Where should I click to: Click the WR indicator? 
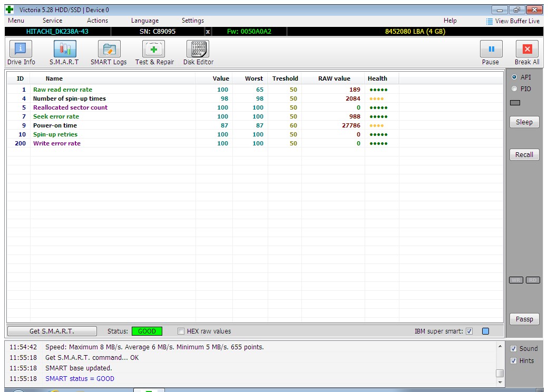[x=516, y=280]
